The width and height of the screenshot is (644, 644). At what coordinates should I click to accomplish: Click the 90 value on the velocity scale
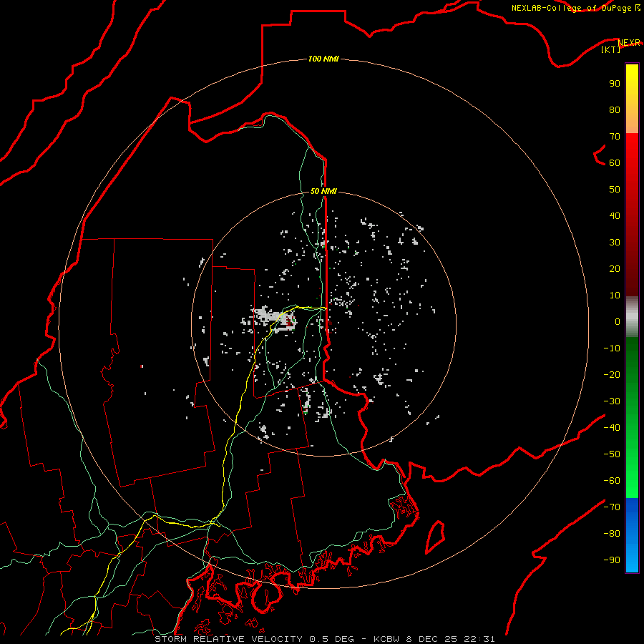[x=615, y=84]
